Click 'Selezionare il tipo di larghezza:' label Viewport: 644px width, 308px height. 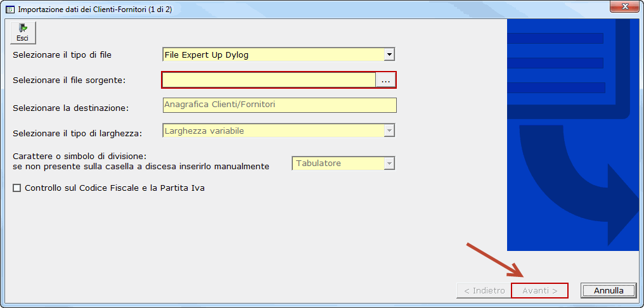tap(77, 134)
